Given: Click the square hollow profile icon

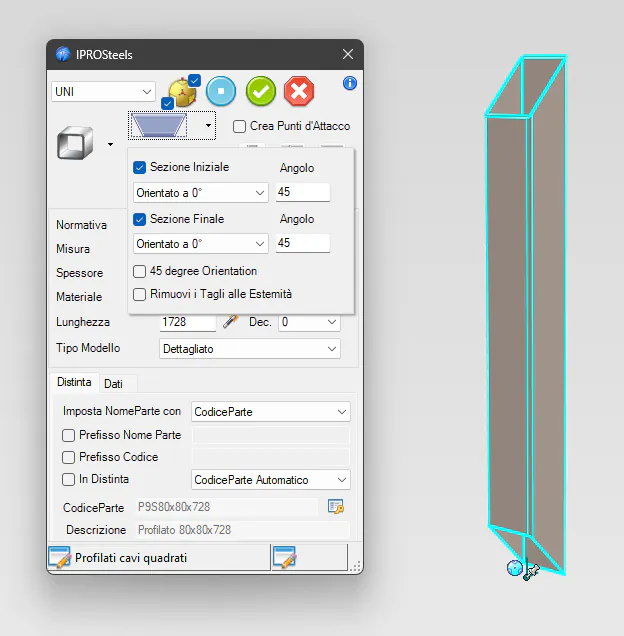Looking at the screenshot, I should pos(76,144).
